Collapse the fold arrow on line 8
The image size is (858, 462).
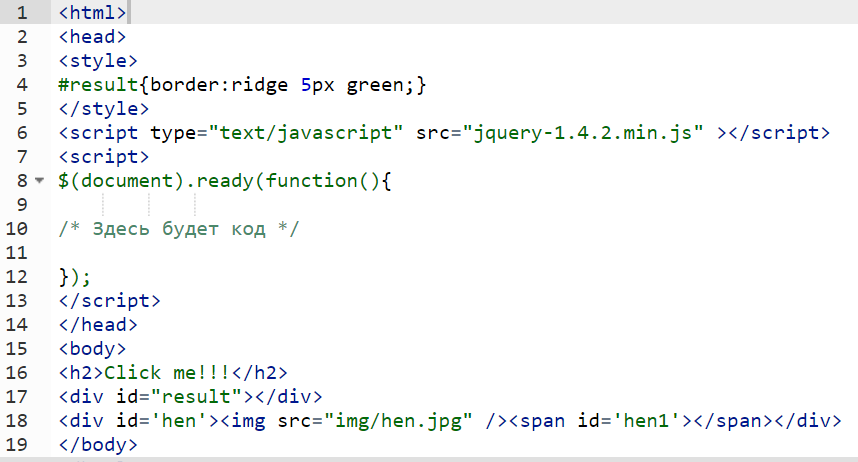coord(39,182)
